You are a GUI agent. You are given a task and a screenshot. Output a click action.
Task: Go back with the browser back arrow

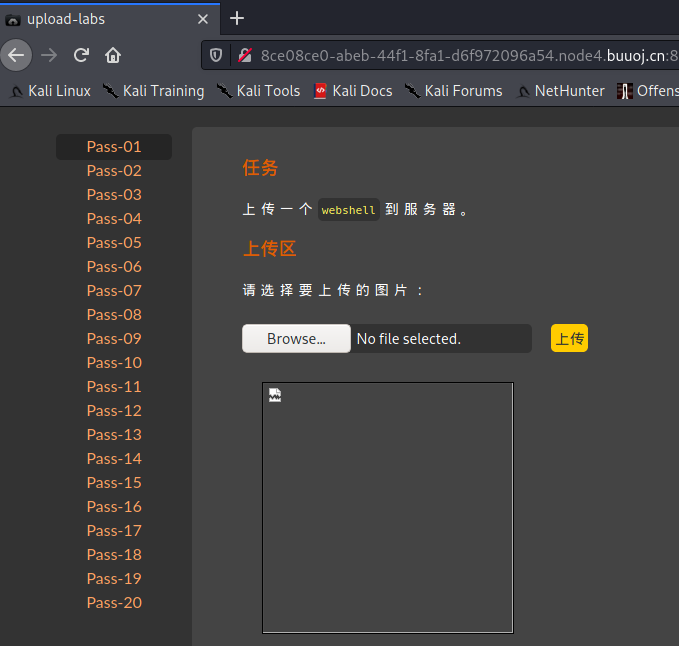click(x=16, y=55)
